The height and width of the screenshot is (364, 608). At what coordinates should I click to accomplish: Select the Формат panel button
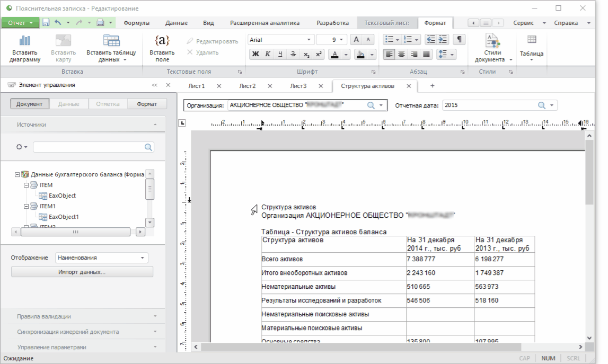click(147, 104)
